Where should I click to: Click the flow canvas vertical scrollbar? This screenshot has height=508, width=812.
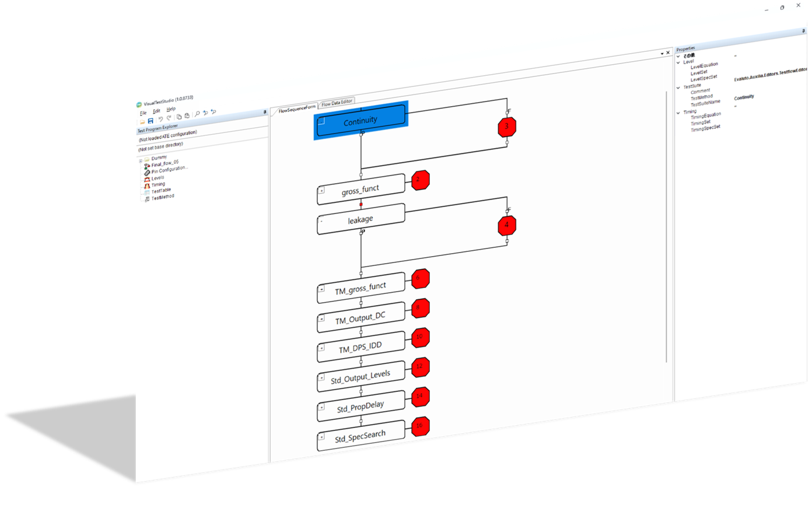click(x=666, y=227)
